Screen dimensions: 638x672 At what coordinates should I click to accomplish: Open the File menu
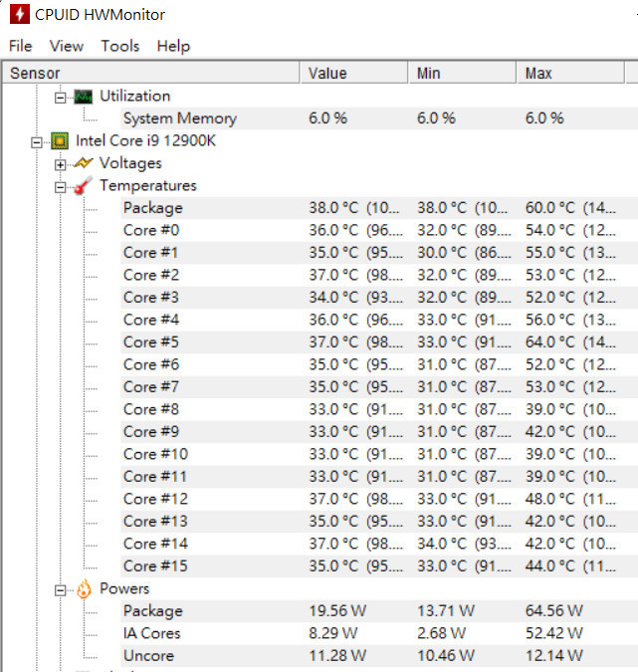(21, 46)
